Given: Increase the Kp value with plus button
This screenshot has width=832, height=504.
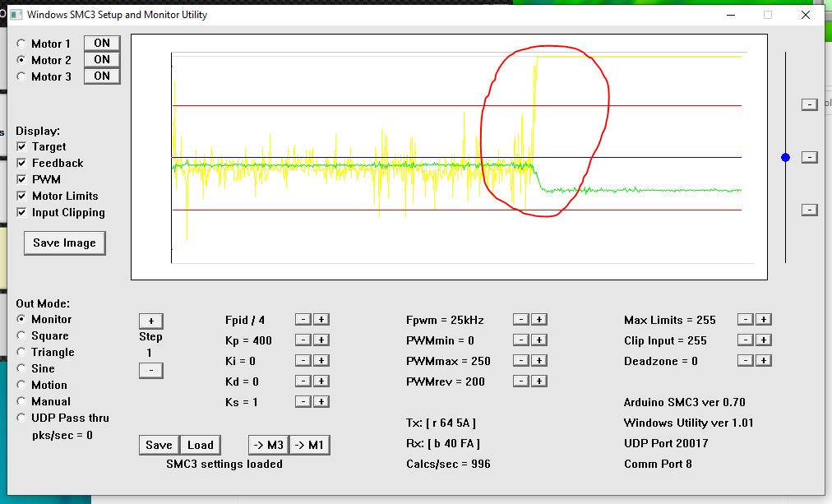Looking at the screenshot, I should (x=321, y=340).
